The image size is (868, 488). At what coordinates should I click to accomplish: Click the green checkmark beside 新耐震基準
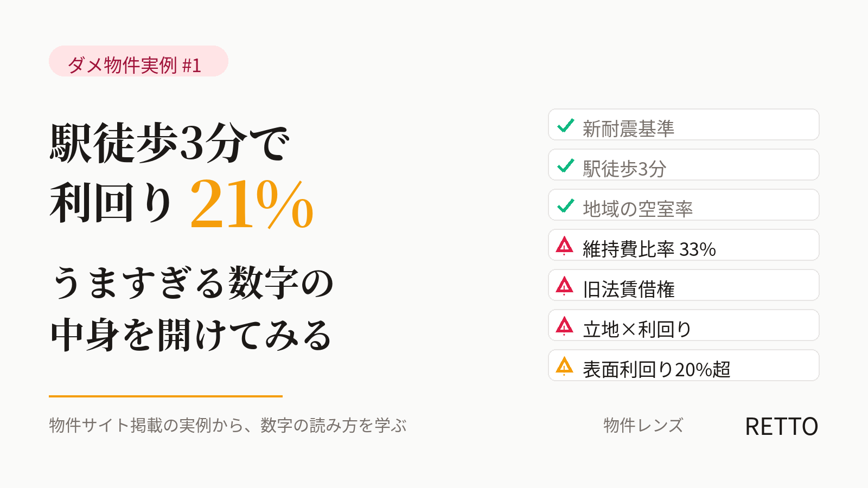565,126
